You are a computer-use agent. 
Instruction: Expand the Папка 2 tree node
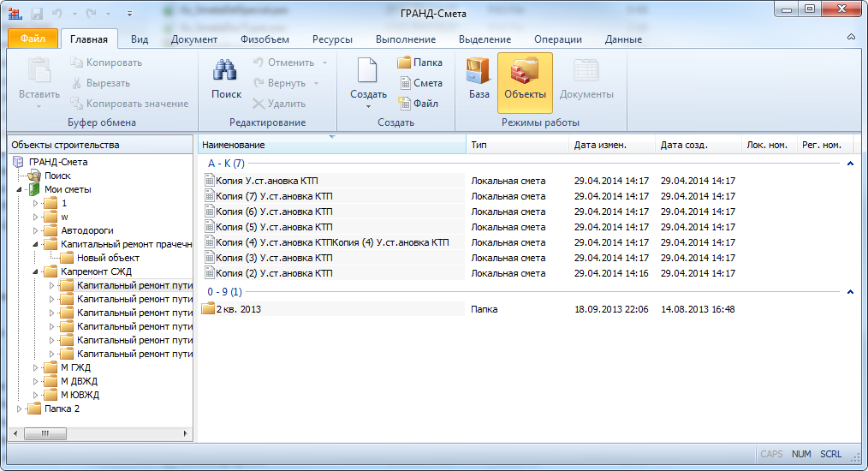20,409
